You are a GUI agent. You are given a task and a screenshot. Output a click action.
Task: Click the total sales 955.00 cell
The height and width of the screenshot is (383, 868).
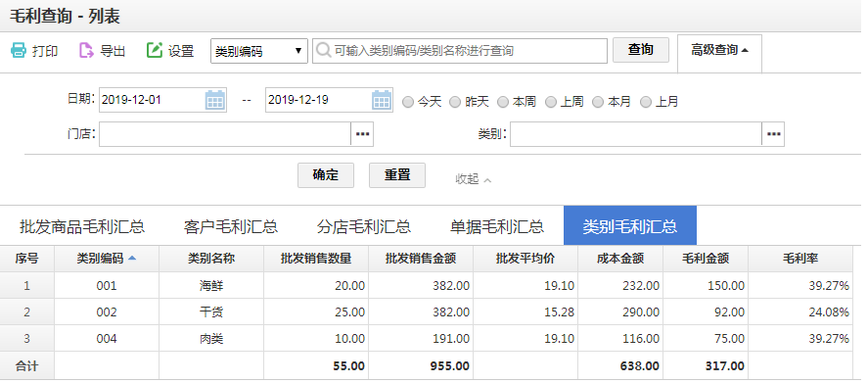(x=421, y=365)
